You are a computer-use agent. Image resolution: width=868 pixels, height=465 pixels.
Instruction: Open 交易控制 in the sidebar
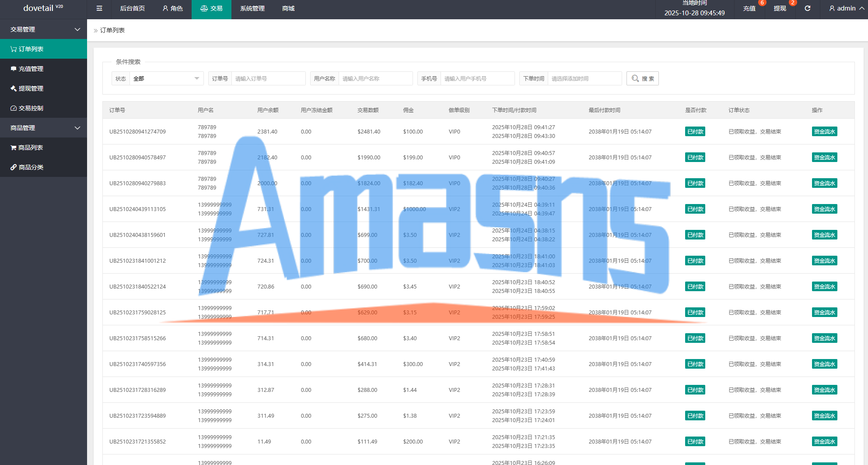[x=43, y=108]
